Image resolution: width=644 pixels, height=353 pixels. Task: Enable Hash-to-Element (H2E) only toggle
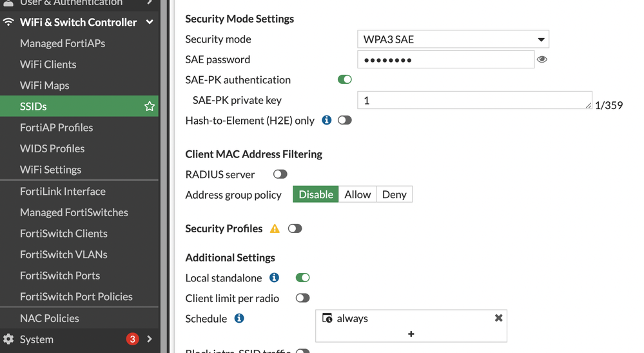click(x=345, y=120)
